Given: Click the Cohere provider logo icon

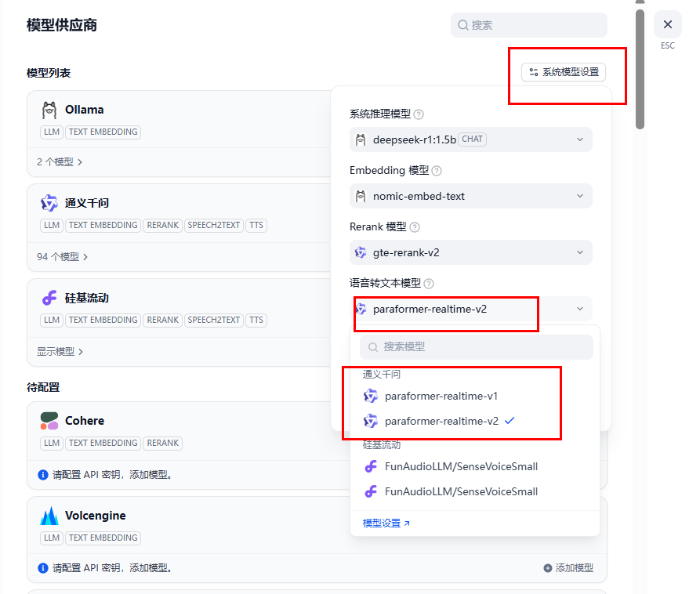Looking at the screenshot, I should point(49,420).
